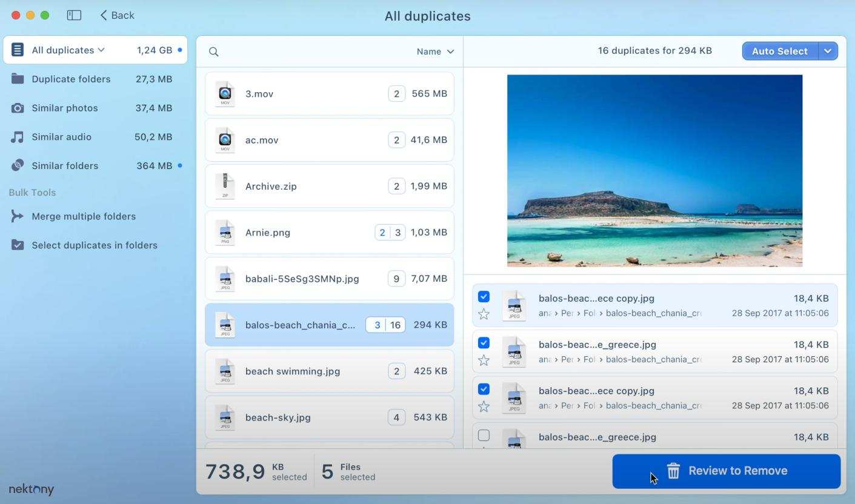Viewport: 855px width, 504px height.
Task: Check the unselected balos-beac...e_greece.jpg checkbox
Action: (x=484, y=435)
